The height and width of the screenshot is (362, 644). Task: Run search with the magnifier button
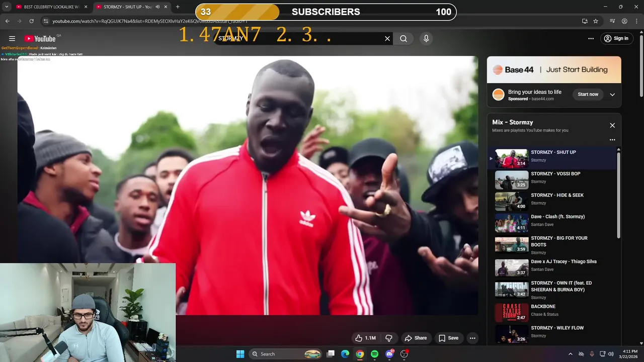tap(404, 39)
